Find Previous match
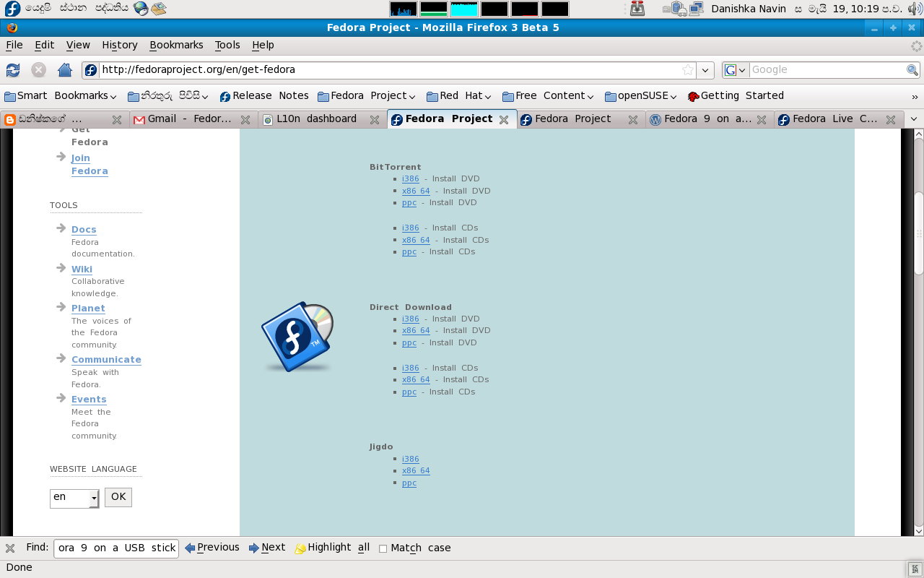924x578 pixels. click(x=212, y=548)
